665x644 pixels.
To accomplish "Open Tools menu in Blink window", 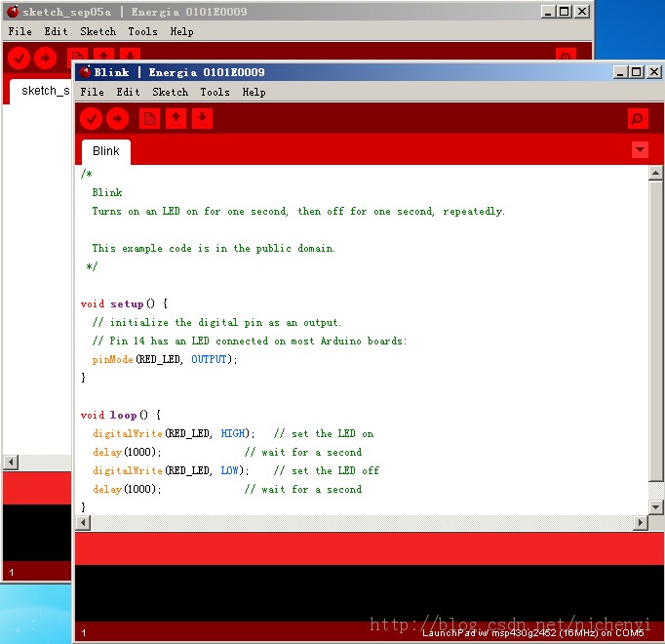I will pos(215,92).
